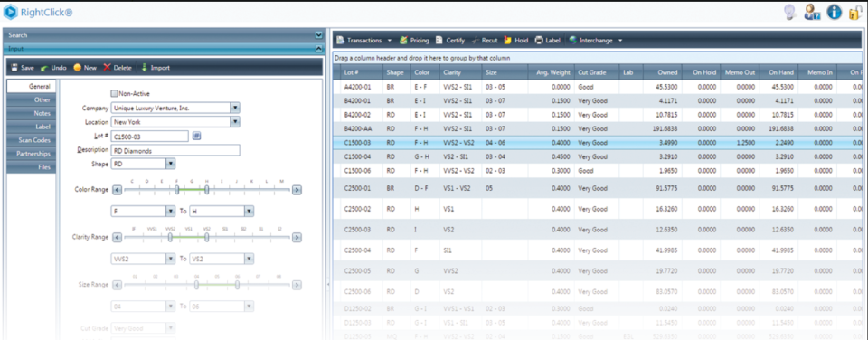Image resolution: width=868 pixels, height=340 pixels.
Task: Create a New lot
Action: tap(85, 68)
